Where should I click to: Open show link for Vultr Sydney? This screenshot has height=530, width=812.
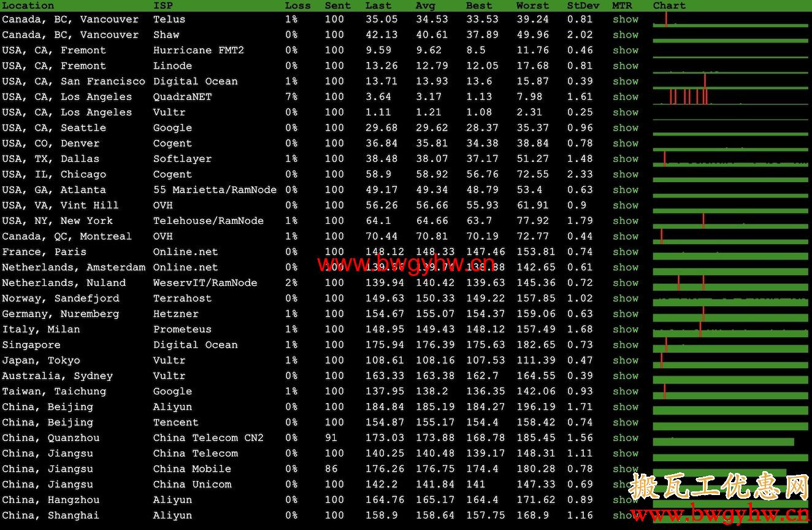[x=626, y=375]
